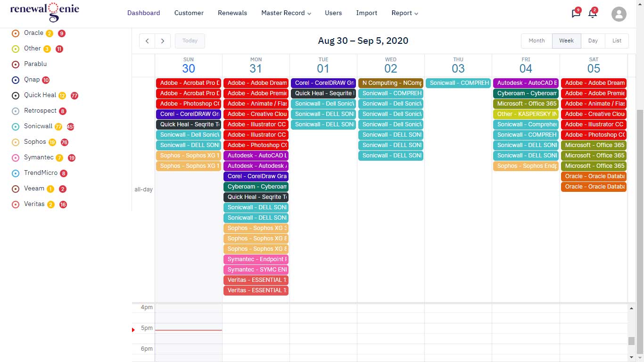Toggle the Parablu vendor circle
This screenshot has height=362, width=644.
coord(15,64)
